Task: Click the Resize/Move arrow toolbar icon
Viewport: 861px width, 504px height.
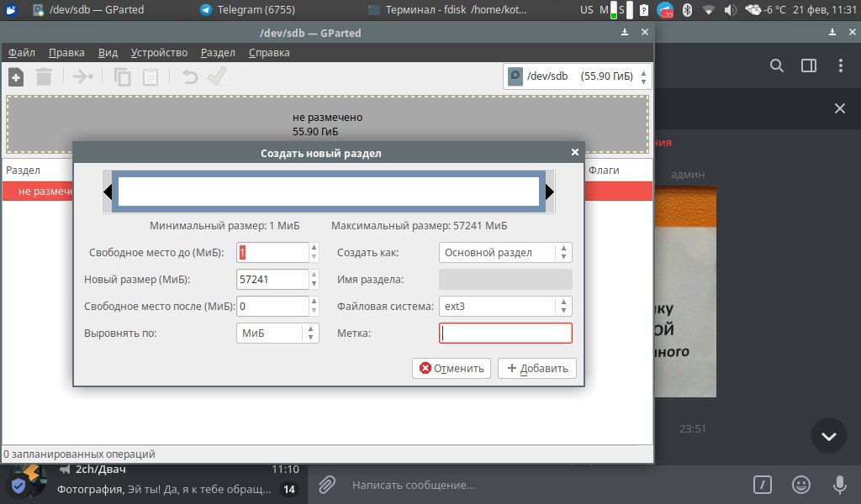Action: point(83,76)
